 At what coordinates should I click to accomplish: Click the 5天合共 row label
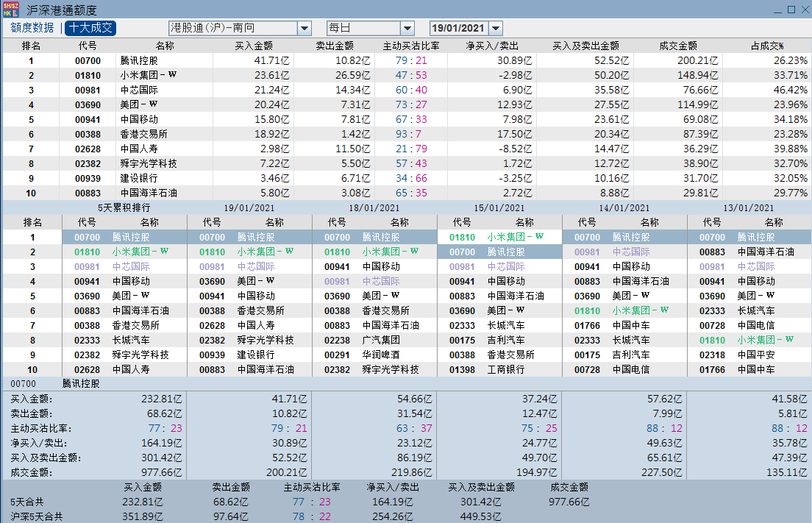[x=27, y=502]
